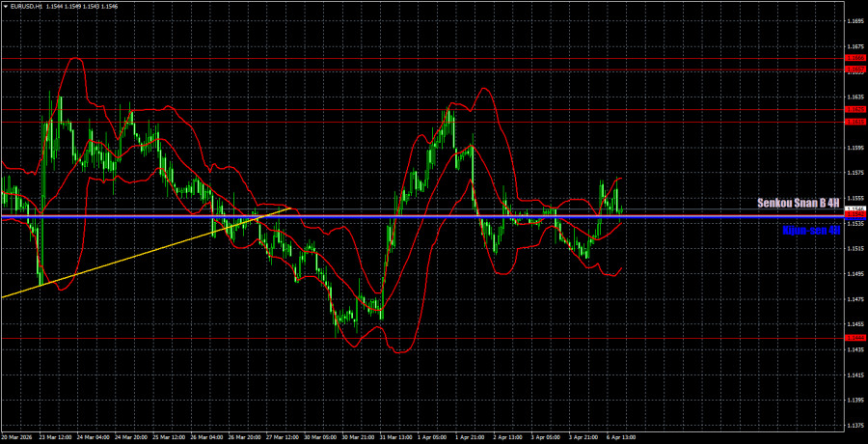Click the 1.1625 red price level tag
Screen dimensions: 868x444
[855, 110]
